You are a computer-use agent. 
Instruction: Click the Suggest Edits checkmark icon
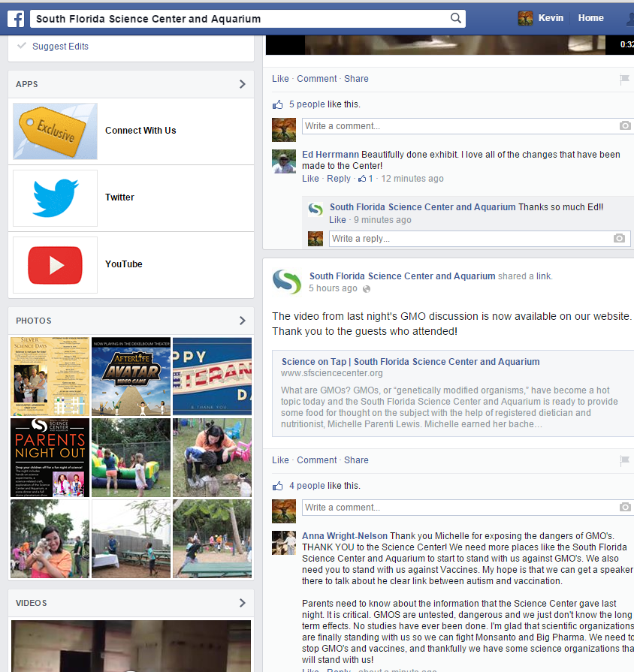click(x=22, y=46)
